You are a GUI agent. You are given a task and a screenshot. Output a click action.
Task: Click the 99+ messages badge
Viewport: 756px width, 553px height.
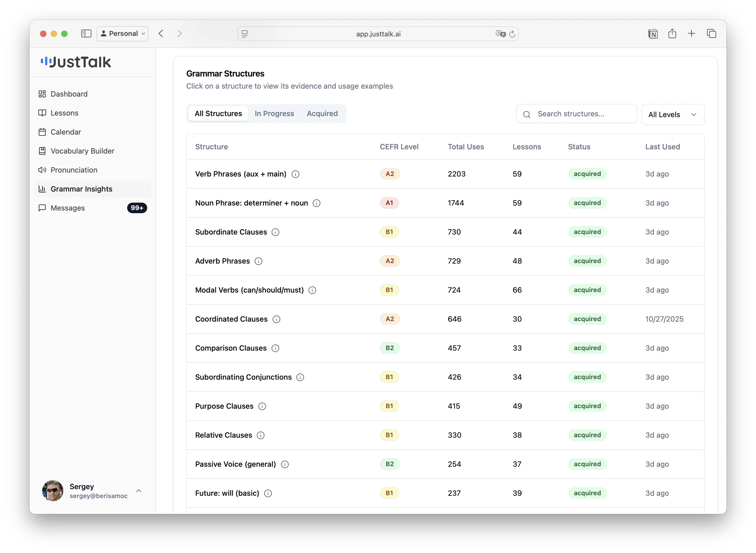(x=137, y=208)
